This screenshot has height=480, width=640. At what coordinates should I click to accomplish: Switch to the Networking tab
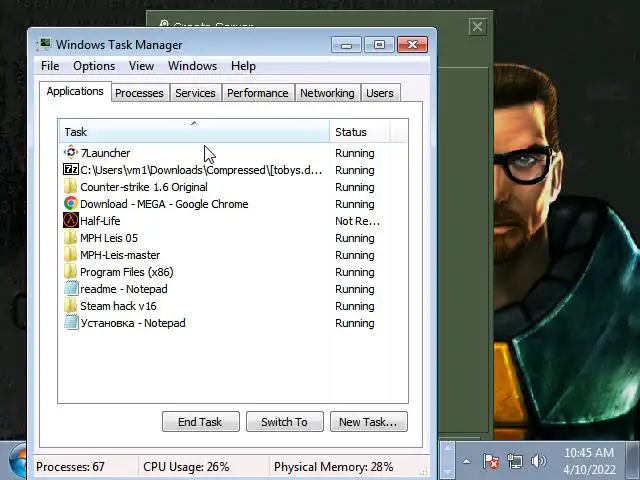(327, 93)
